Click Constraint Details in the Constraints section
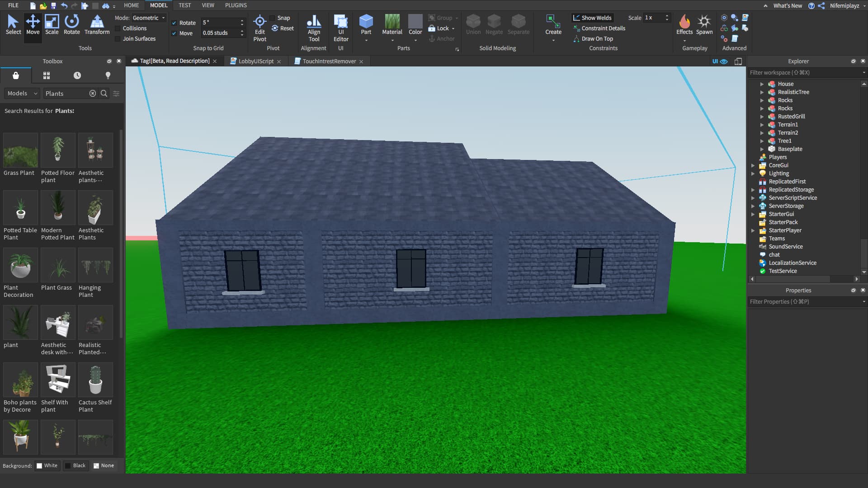This screenshot has width=868, height=488. pyautogui.click(x=603, y=28)
